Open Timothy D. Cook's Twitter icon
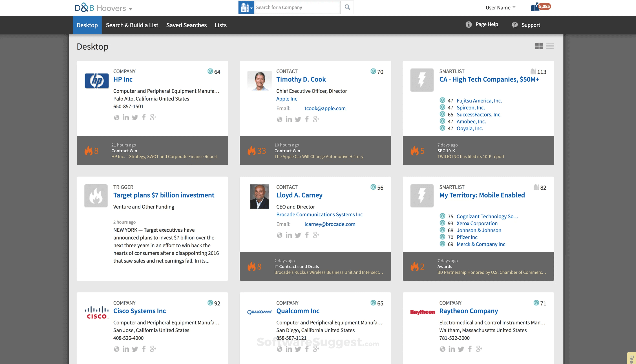This screenshot has height=364, width=636. (x=298, y=119)
